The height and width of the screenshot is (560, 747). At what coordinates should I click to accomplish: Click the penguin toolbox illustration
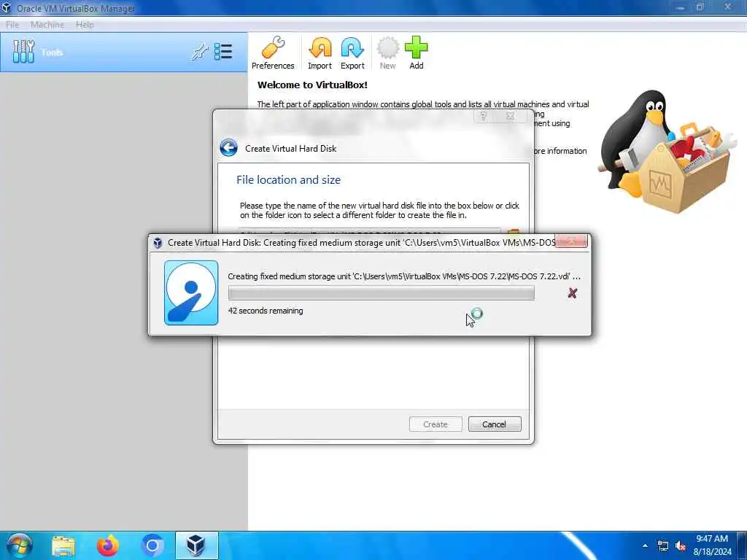click(668, 152)
